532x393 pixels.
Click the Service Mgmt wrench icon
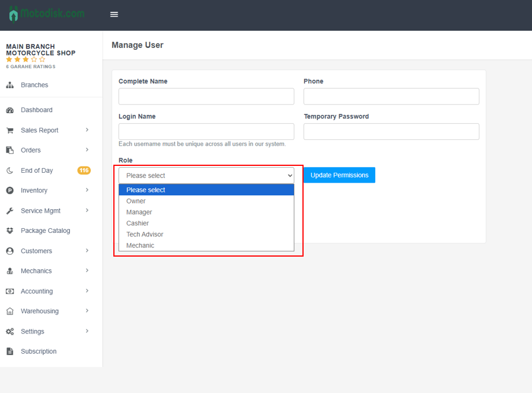coord(10,211)
